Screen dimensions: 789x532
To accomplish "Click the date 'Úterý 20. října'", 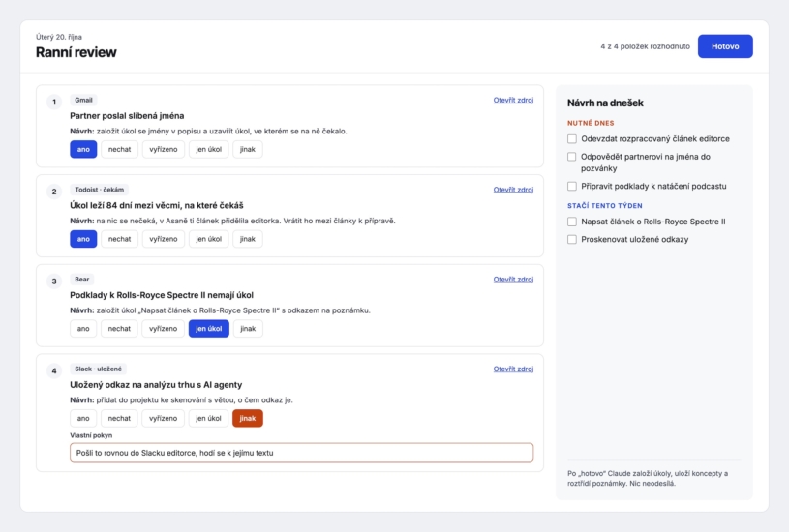I will (x=59, y=37).
